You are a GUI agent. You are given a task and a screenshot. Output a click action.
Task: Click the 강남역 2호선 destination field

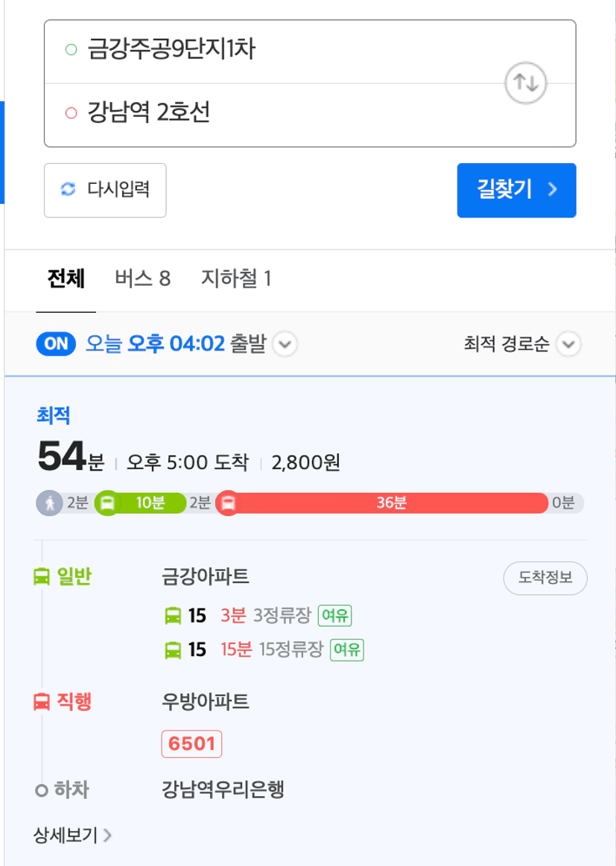click(310, 115)
